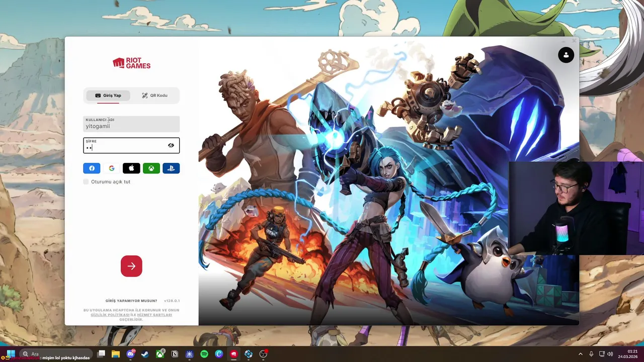Open Spotify from the taskbar
The image size is (644, 362).
coord(204,354)
